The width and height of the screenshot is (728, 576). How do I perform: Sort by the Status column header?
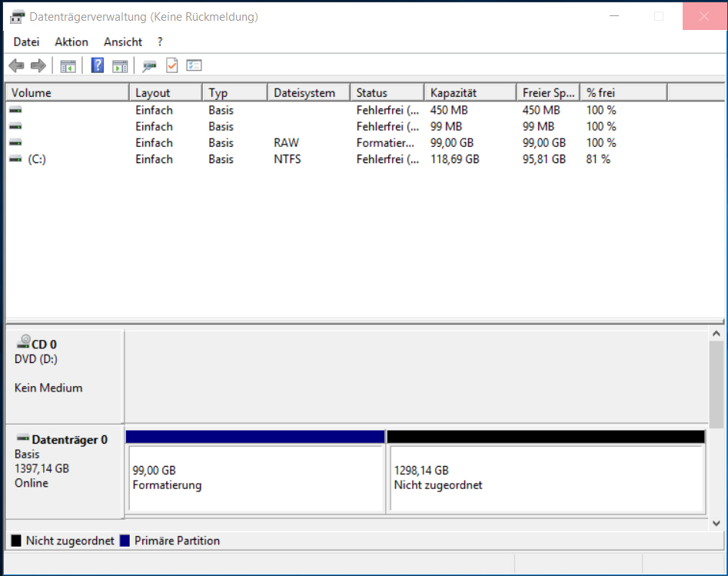coord(387,92)
